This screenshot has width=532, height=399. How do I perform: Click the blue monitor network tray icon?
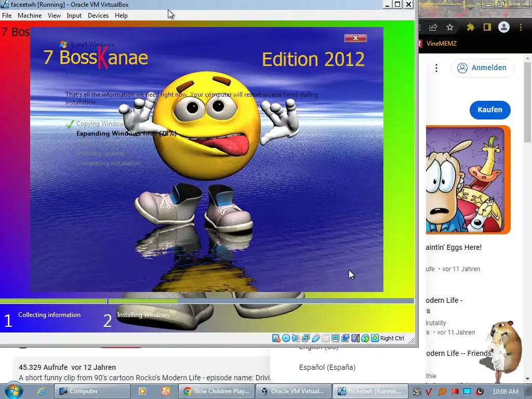click(467, 392)
